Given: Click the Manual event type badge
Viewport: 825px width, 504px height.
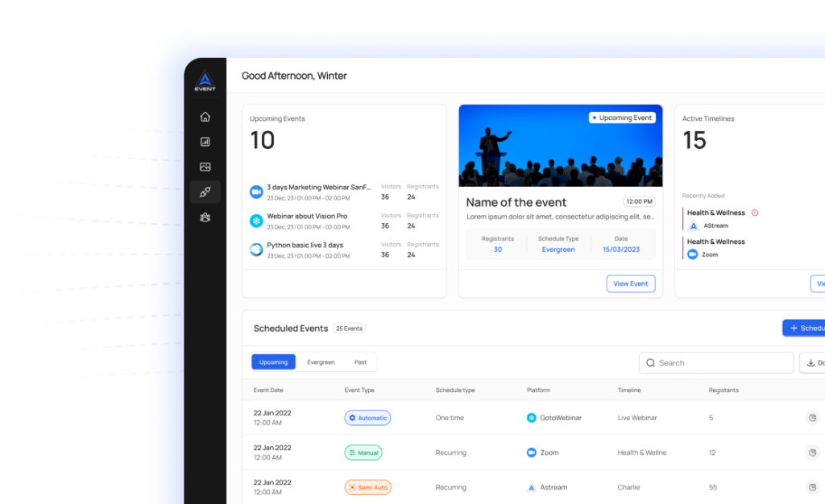Looking at the screenshot, I should click(363, 452).
